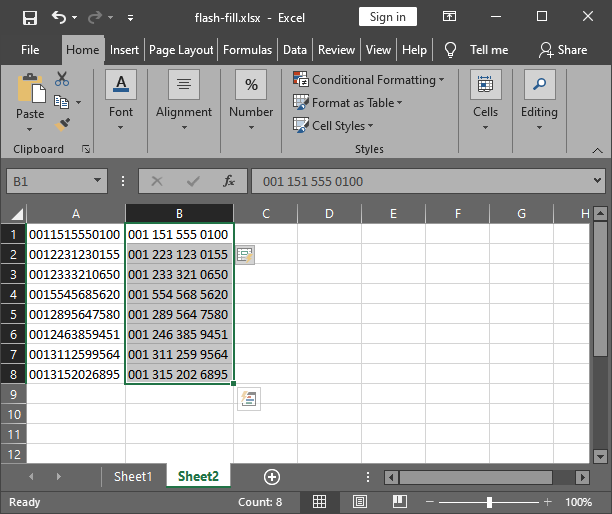This screenshot has width=612, height=514.
Task: Open the Quick Analysis icon
Action: (x=249, y=399)
